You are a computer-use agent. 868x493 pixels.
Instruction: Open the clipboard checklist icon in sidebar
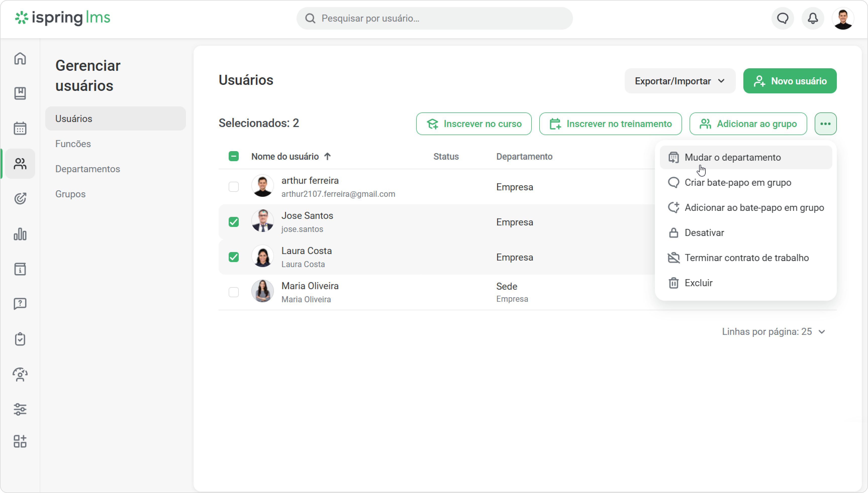point(20,339)
